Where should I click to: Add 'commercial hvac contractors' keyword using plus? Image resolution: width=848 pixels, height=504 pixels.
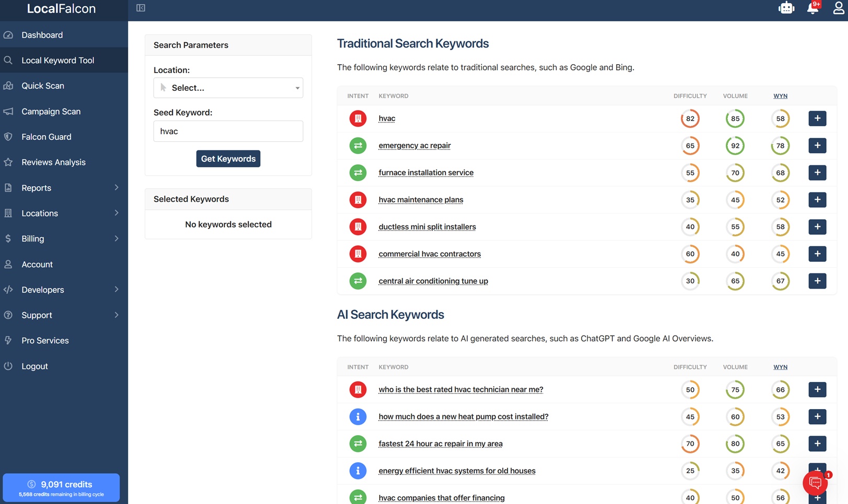[x=817, y=254]
